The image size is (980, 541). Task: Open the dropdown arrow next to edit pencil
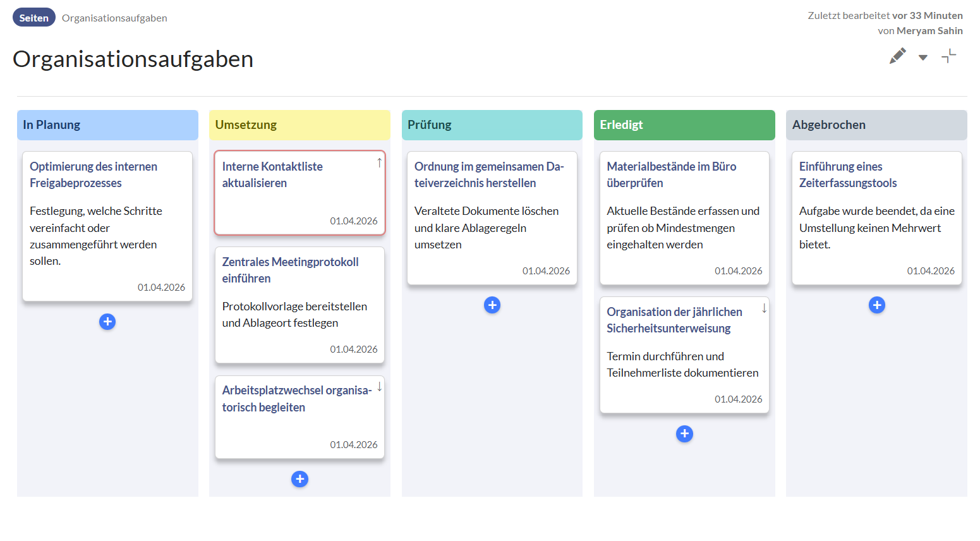[923, 58]
